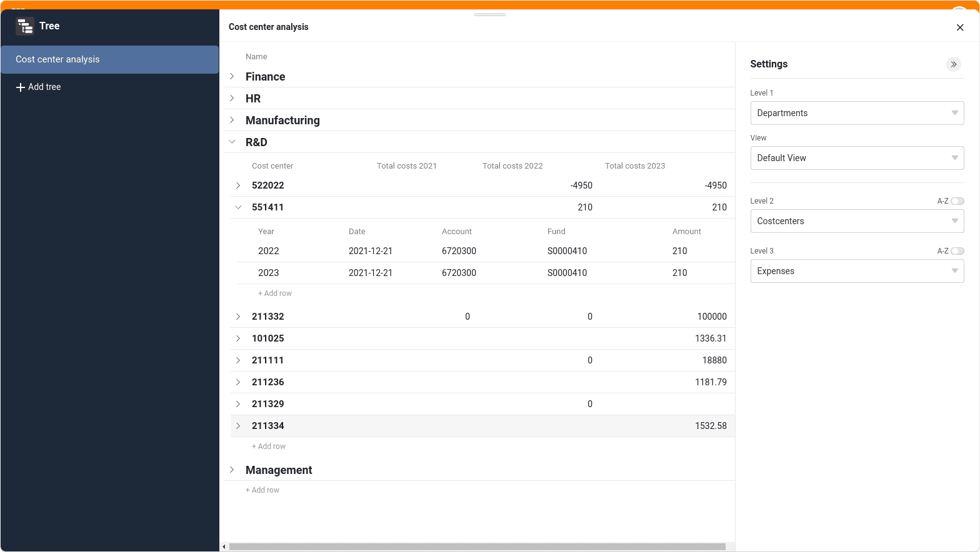Expand cost center 211236
980x552 pixels.
[238, 382]
